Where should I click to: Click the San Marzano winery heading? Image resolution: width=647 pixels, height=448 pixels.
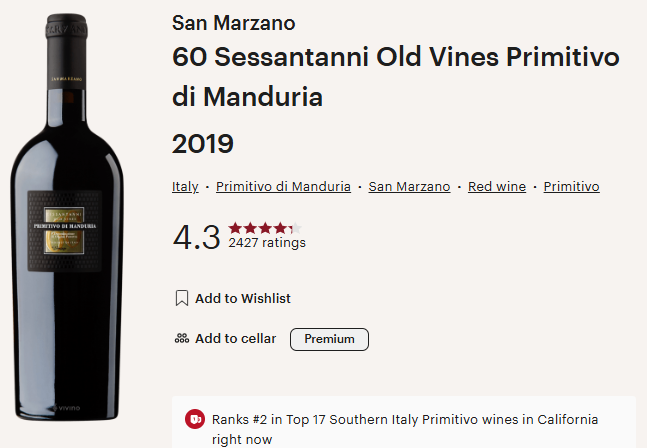tap(234, 23)
